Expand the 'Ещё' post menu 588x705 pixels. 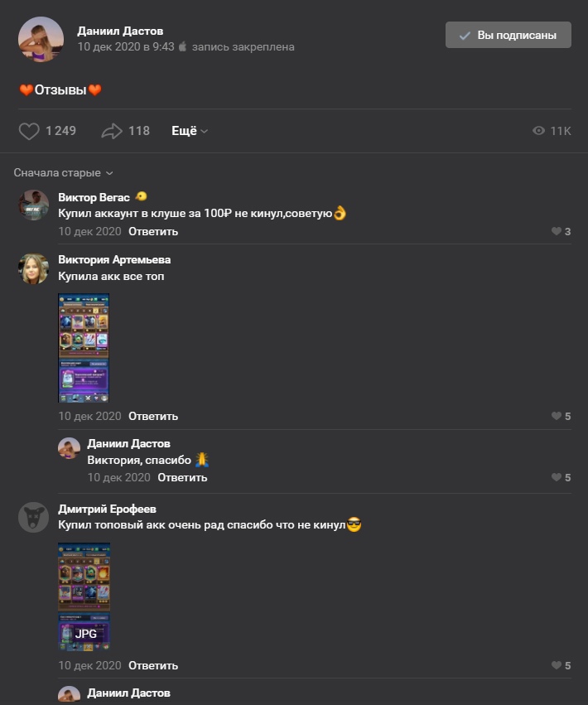tap(190, 131)
